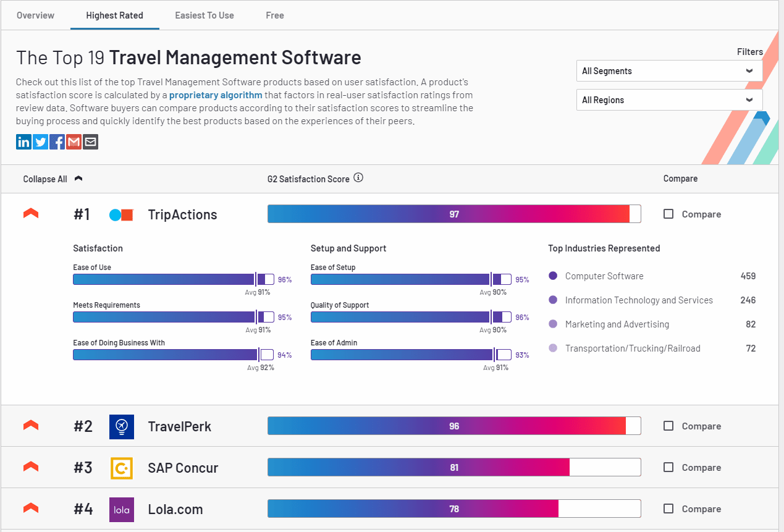
Task: Share the page on Facebook
Action: [57, 142]
